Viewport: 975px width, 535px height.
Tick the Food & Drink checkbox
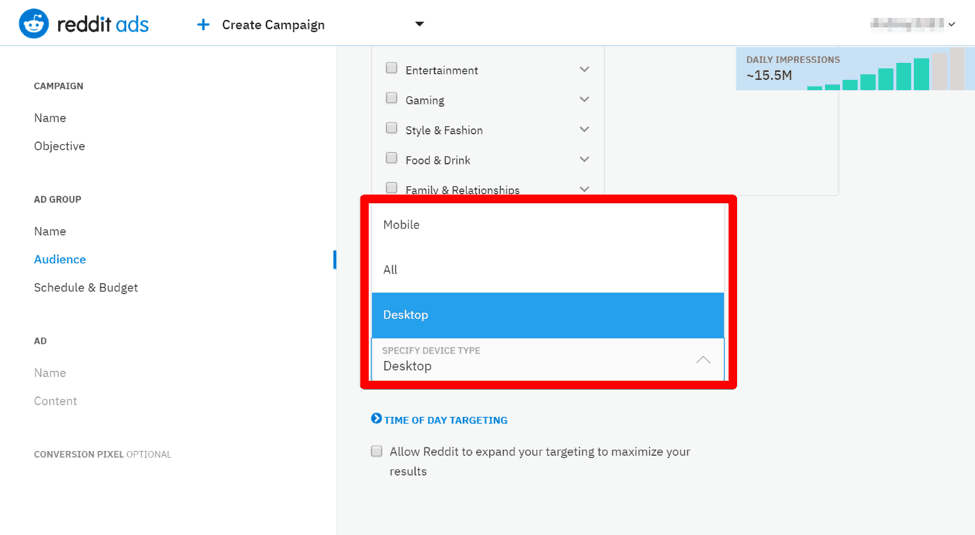(x=392, y=159)
